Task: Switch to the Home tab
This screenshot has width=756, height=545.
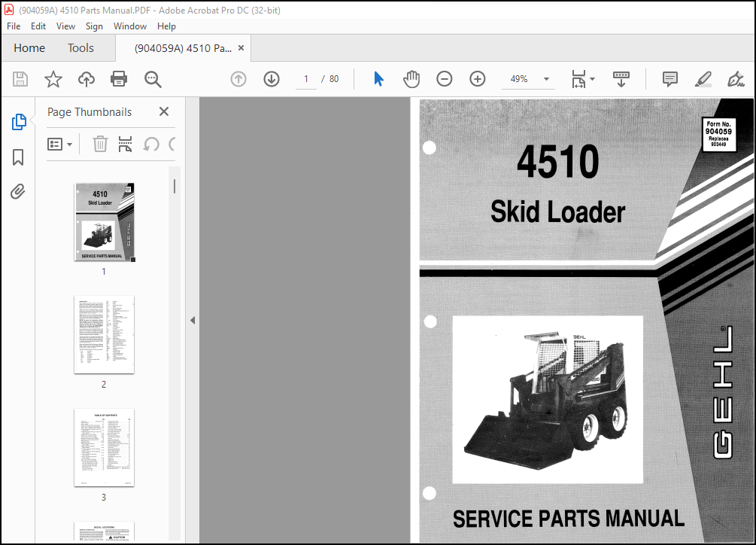Action: tap(29, 47)
